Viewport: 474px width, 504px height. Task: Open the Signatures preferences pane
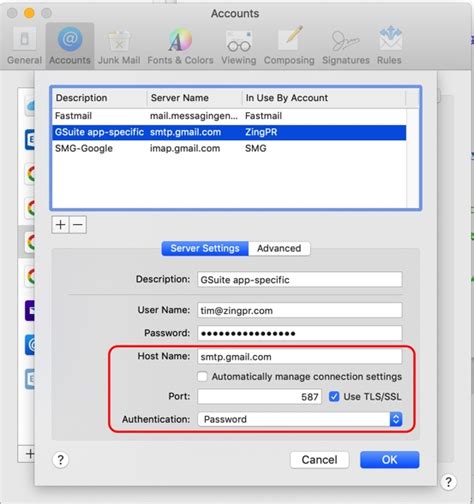coord(346,46)
